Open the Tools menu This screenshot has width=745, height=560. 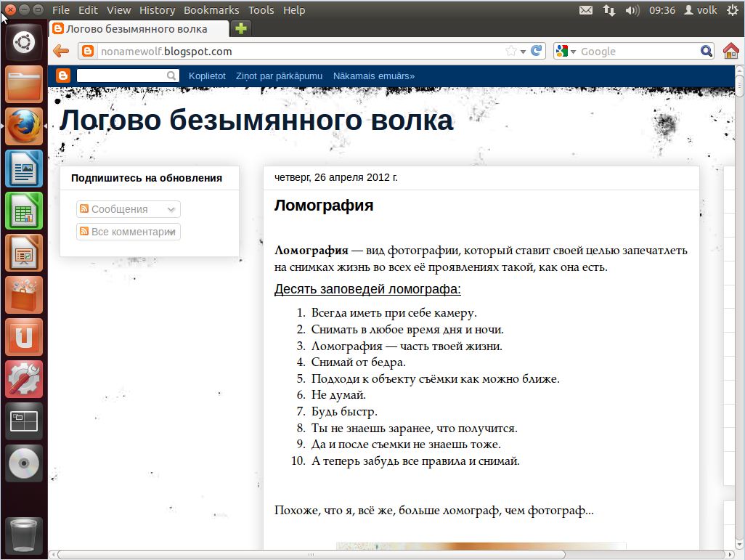[261, 10]
